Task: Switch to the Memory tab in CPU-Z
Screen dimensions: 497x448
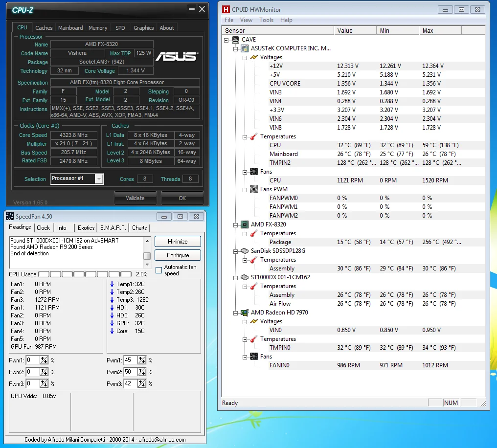Action: (x=98, y=28)
